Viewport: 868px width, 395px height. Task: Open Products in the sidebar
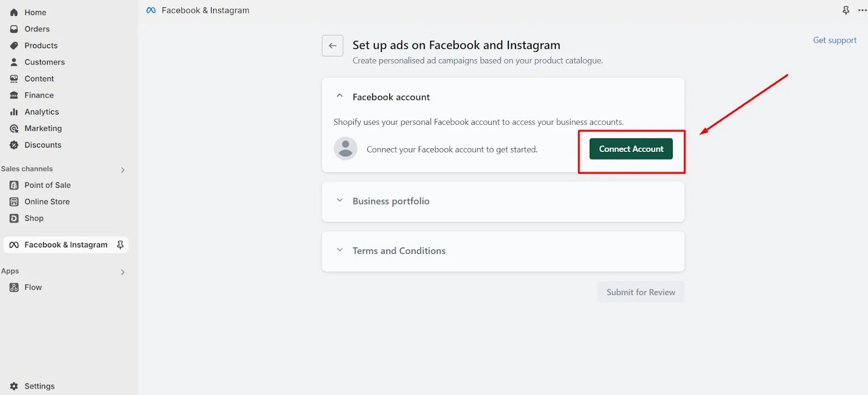coord(41,46)
